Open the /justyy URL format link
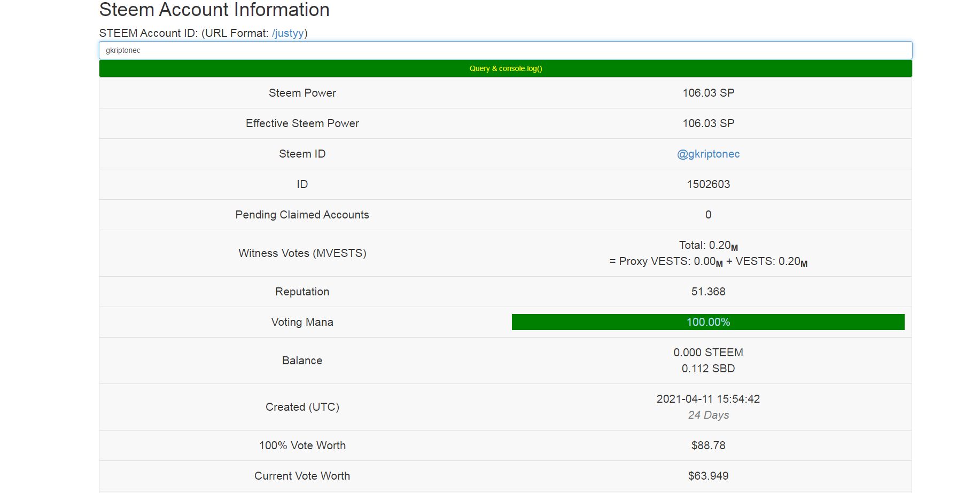 (288, 33)
